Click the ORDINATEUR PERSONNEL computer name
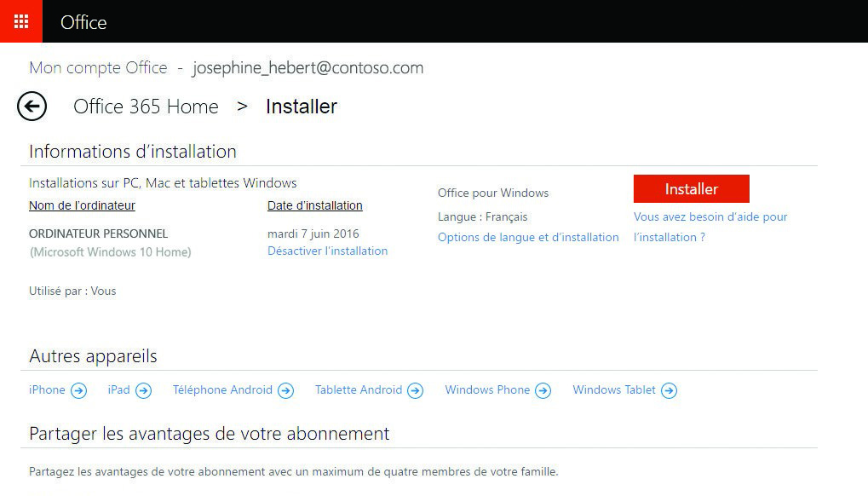Viewport: 868px width, 496px height. 99,234
